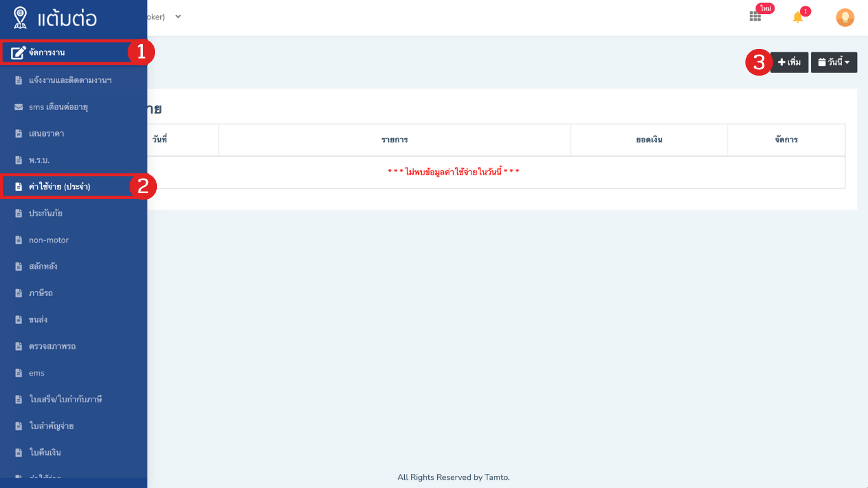Screen dimensions: 868x488
Task: Click the document icon beside ใบเสร็จ/ใบกำกับภาษี
Action: (18, 400)
